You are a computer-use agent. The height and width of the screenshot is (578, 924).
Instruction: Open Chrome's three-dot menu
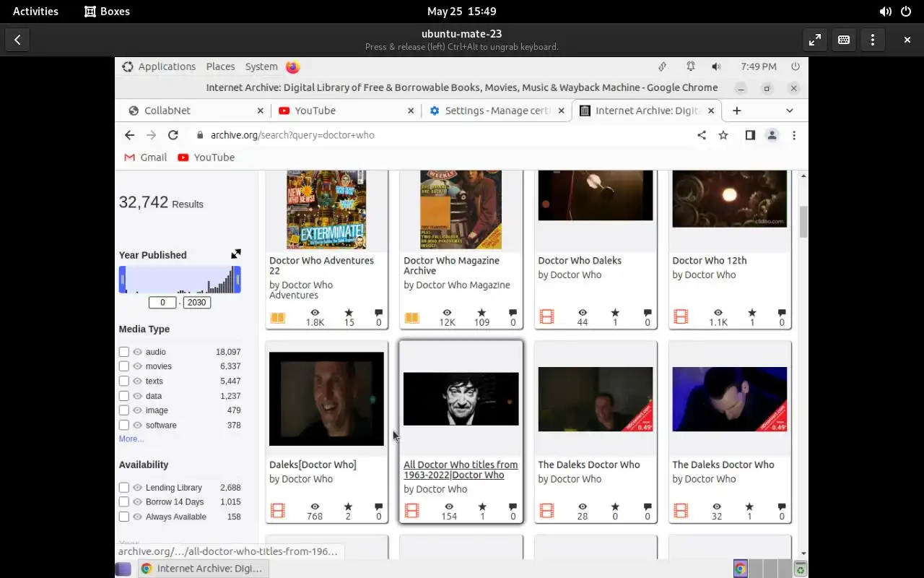point(794,135)
